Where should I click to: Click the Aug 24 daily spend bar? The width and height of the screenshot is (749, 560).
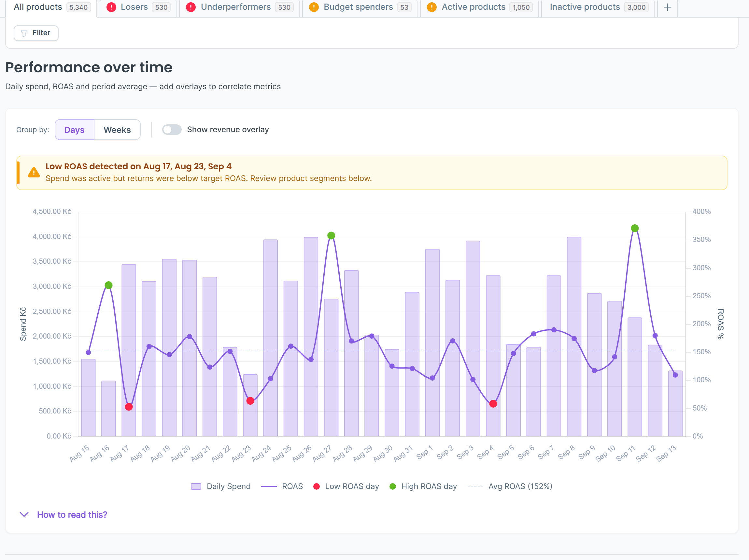point(271,338)
